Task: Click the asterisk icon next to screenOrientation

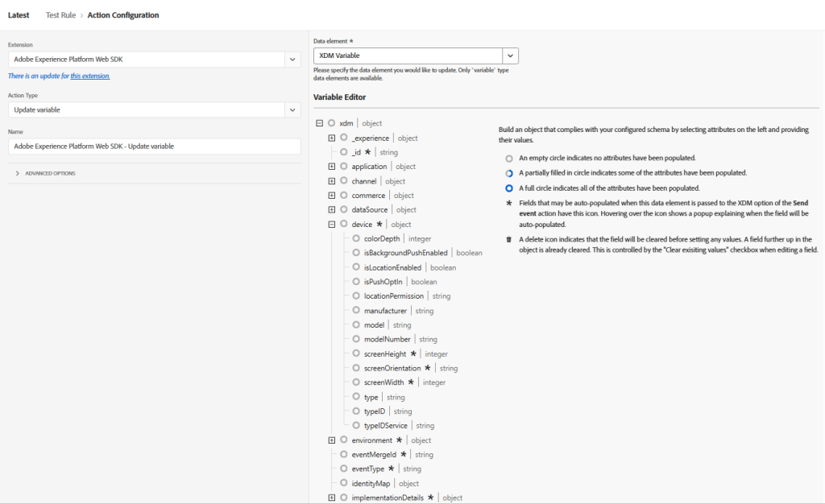Action: (x=427, y=368)
